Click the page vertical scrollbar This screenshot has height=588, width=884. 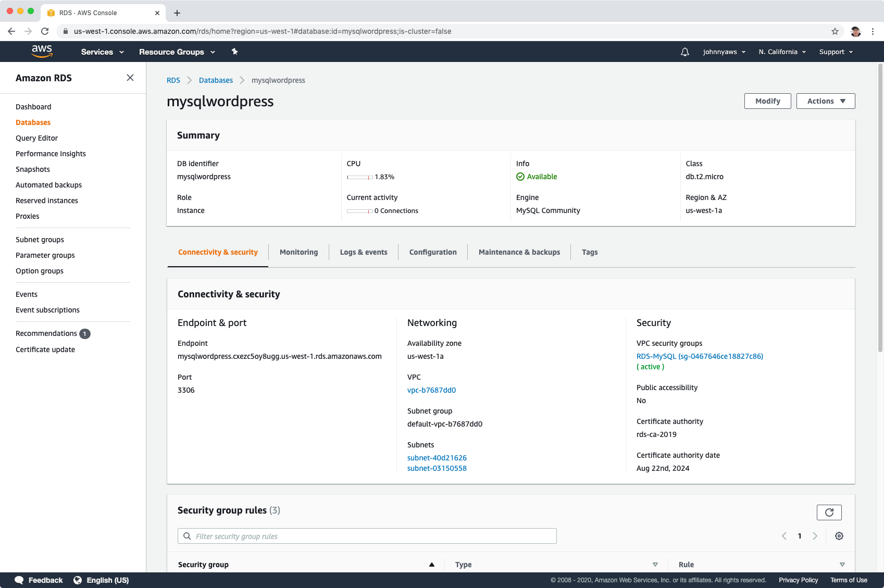[880, 208]
